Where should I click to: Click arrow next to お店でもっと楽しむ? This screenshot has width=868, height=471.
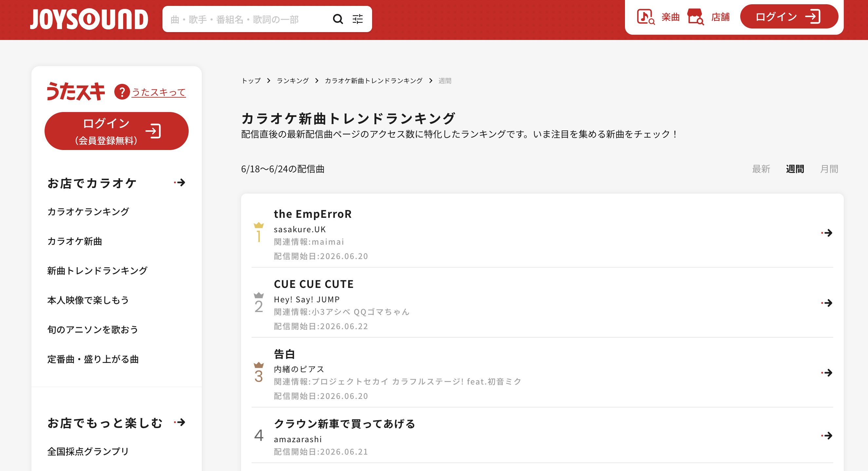coord(179,422)
